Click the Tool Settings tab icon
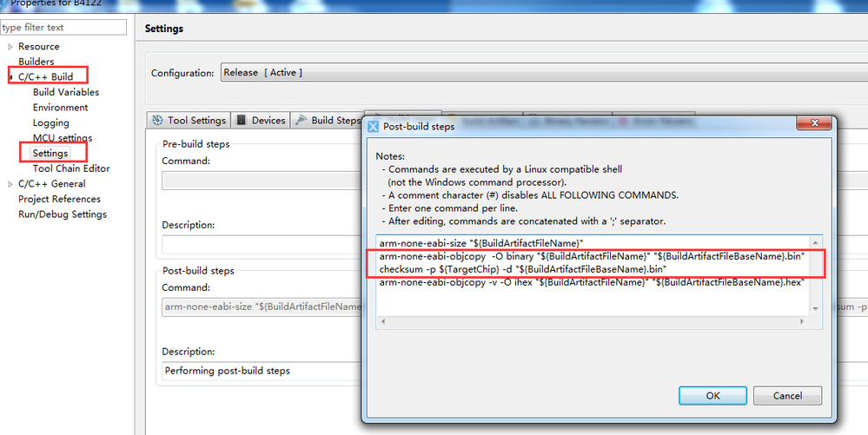This screenshot has height=435, width=868. coord(158,120)
